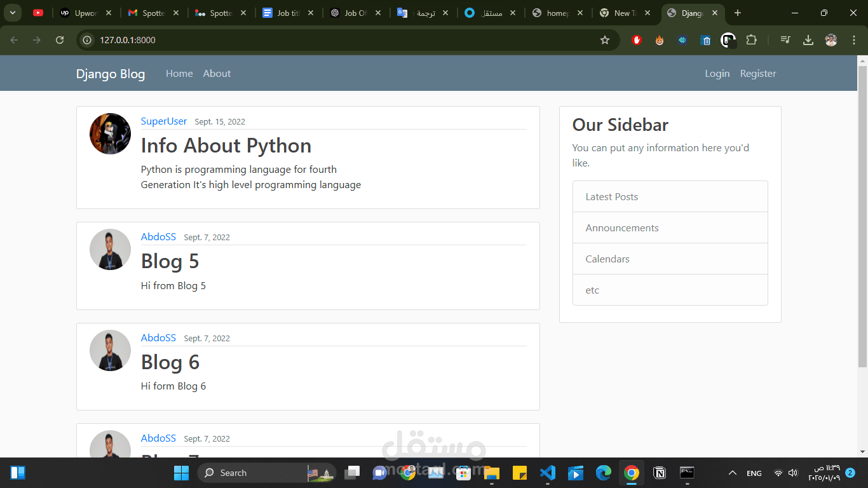The width and height of the screenshot is (868, 488).
Task: Click the puzzle-piece Extensions icon
Action: [x=752, y=39]
